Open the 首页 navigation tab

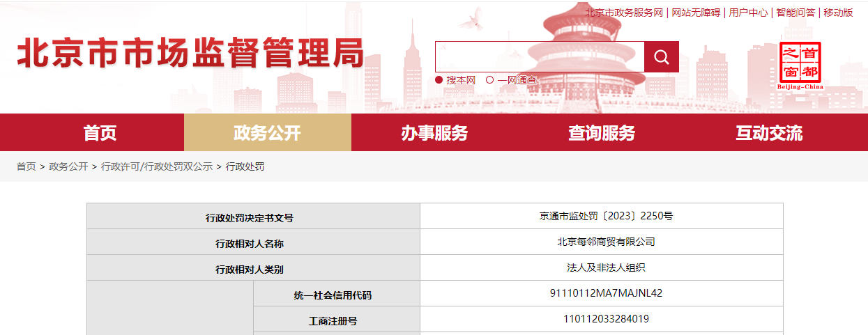coord(100,132)
